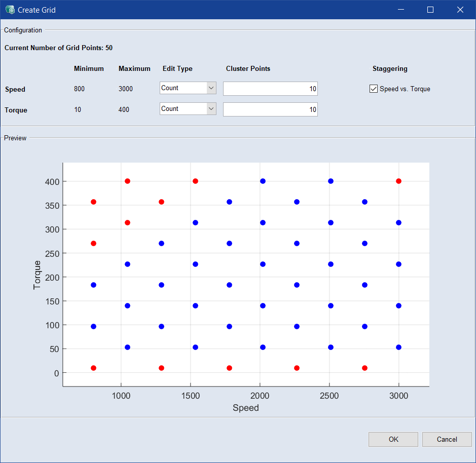This screenshot has width=476, height=463.
Task: Pick blue point at Torque 400 near Speed 2500
Action: (x=331, y=181)
